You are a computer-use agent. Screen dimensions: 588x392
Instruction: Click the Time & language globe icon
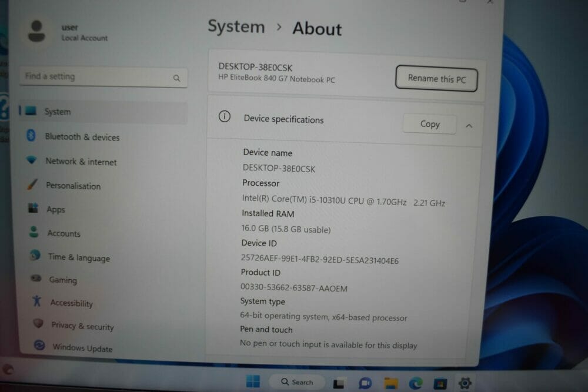[x=35, y=255]
